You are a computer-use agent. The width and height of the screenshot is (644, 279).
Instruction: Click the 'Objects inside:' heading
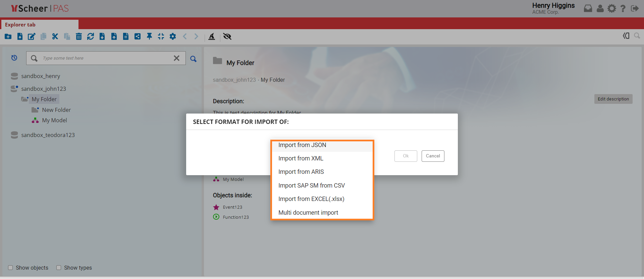pos(232,195)
